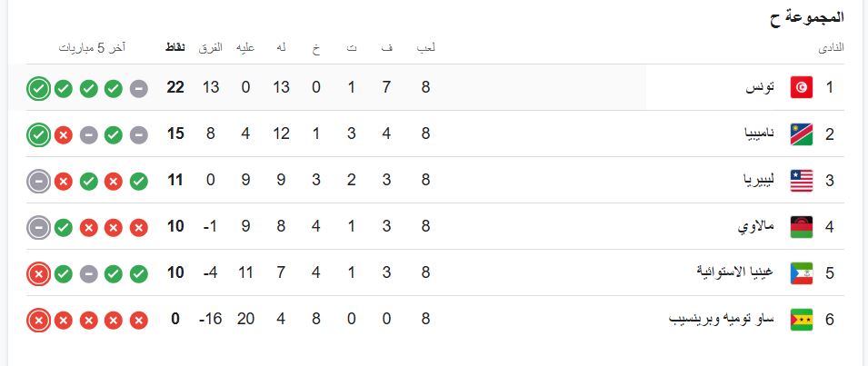Click the نقاط points column header
The height and width of the screenshot is (366, 868).
pos(175,48)
